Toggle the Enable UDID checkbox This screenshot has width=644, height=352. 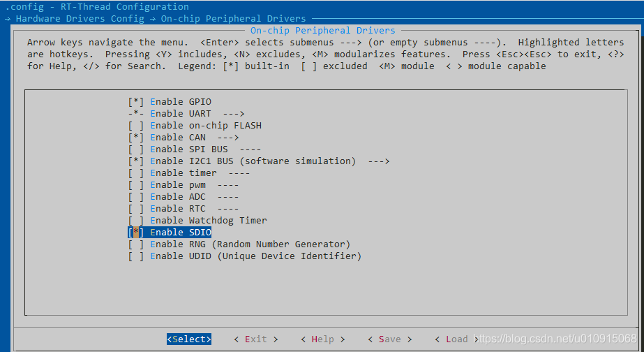(136, 256)
